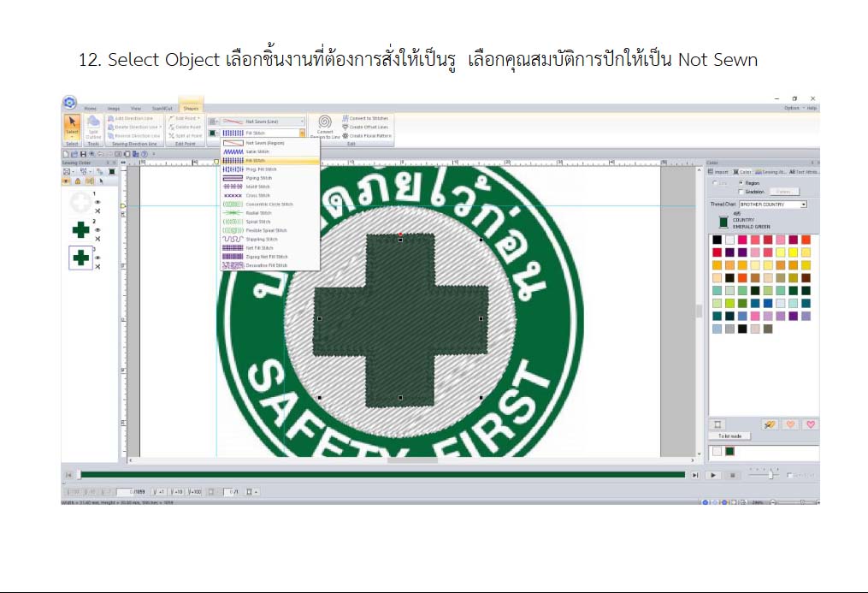Open the ScanNCut ribbon tab
The height and width of the screenshot is (593, 868).
coord(162,109)
